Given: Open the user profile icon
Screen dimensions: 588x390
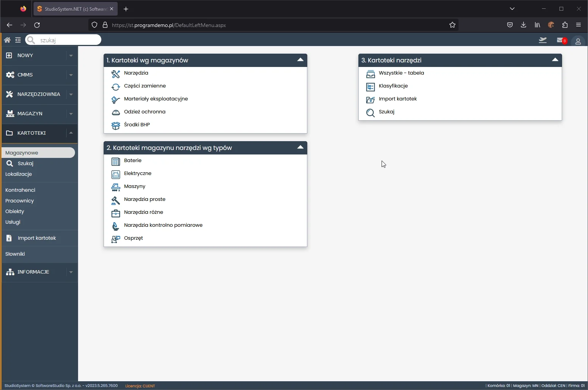Looking at the screenshot, I should pyautogui.click(x=578, y=41).
